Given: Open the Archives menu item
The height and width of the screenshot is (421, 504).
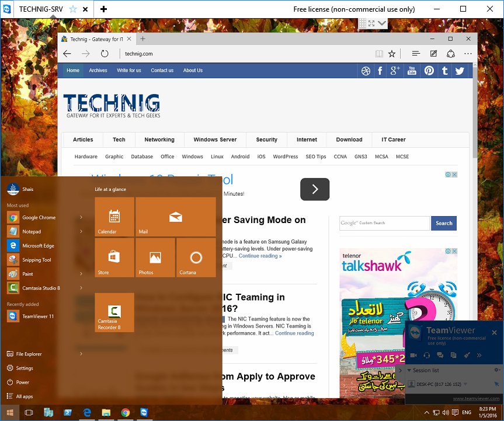Looking at the screenshot, I should [98, 71].
